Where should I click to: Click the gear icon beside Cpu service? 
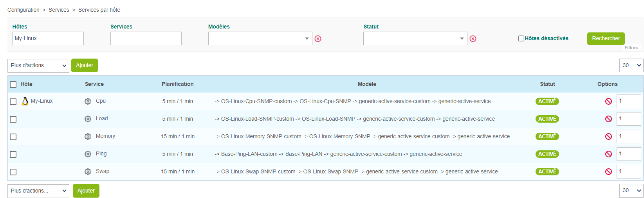pyautogui.click(x=88, y=101)
